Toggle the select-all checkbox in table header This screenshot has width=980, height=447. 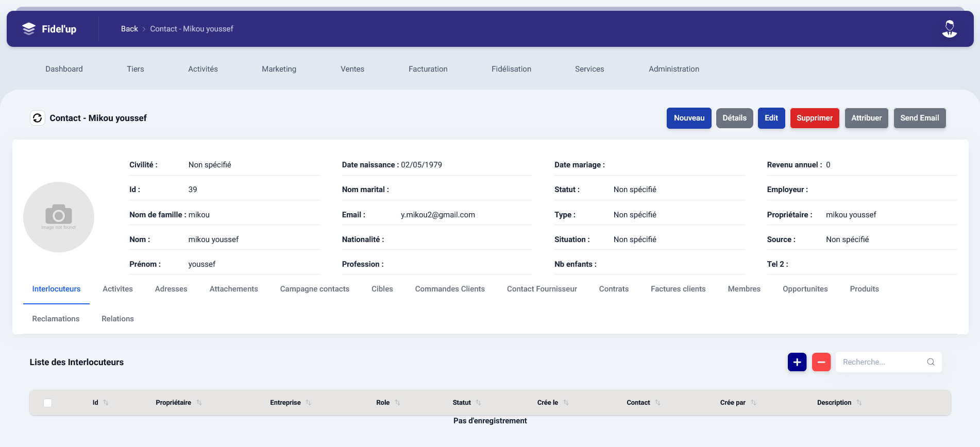[48, 403]
